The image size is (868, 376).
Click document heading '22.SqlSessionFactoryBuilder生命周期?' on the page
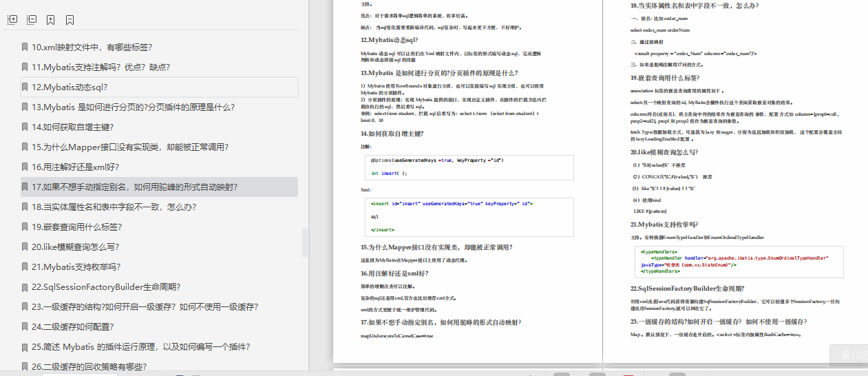coord(687,289)
